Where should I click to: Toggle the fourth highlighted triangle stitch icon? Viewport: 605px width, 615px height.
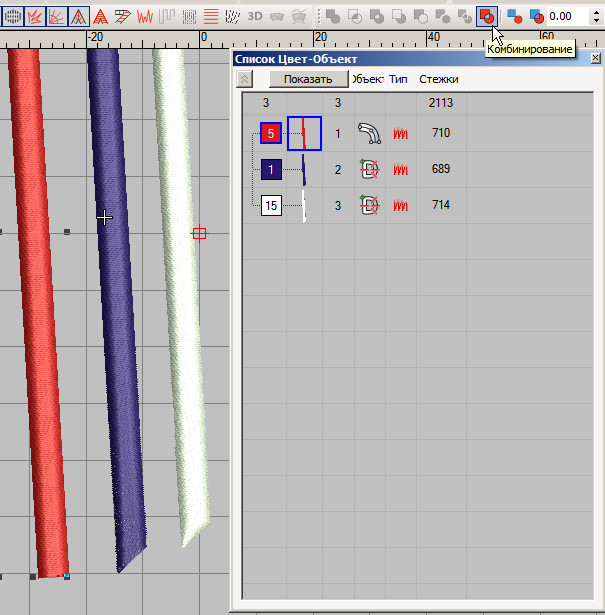[81, 16]
